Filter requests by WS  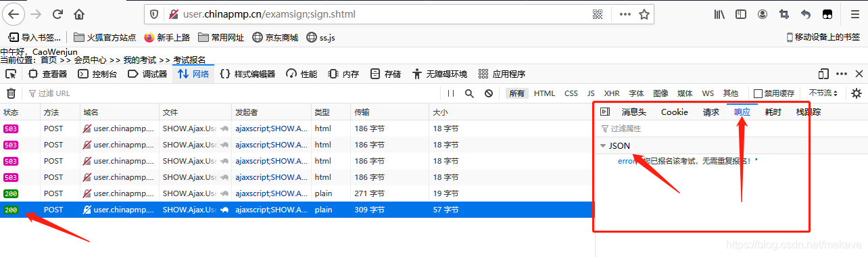point(708,93)
